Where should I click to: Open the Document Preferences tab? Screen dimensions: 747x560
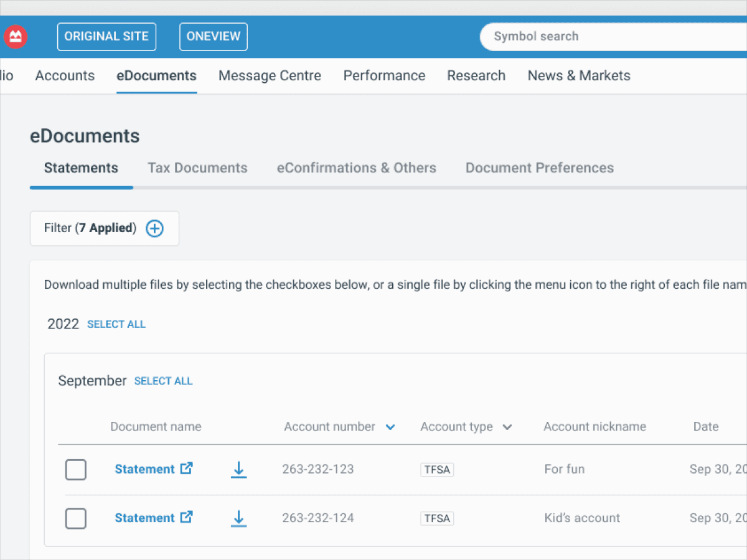pos(539,168)
